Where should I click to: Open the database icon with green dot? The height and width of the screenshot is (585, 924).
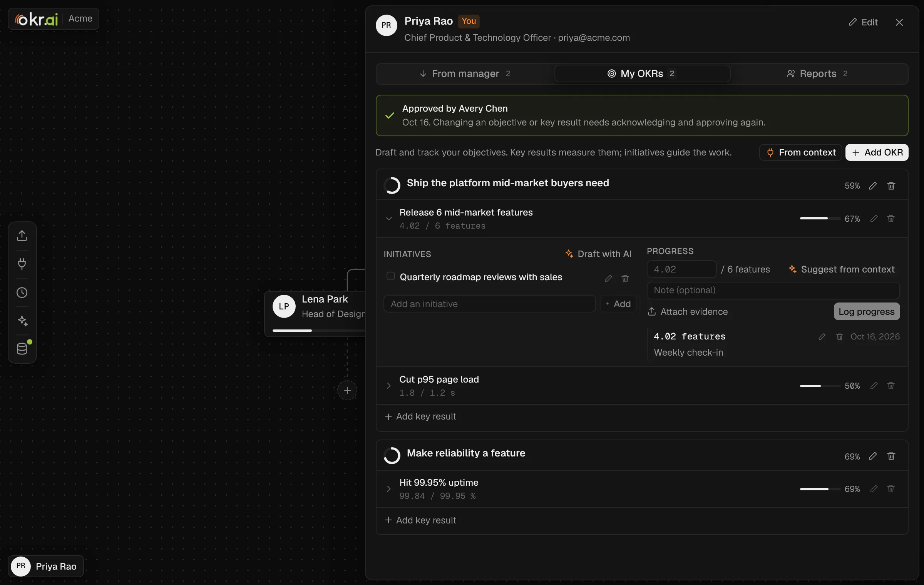click(22, 349)
